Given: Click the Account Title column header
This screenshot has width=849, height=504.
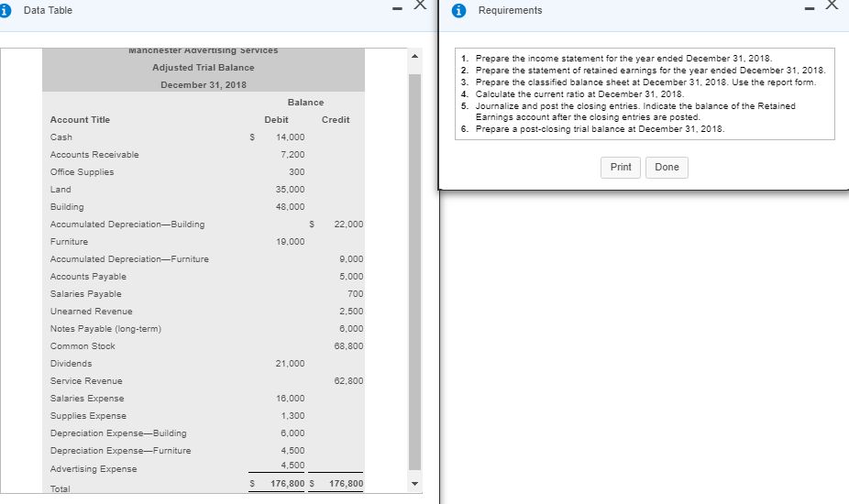Looking at the screenshot, I should click(80, 120).
